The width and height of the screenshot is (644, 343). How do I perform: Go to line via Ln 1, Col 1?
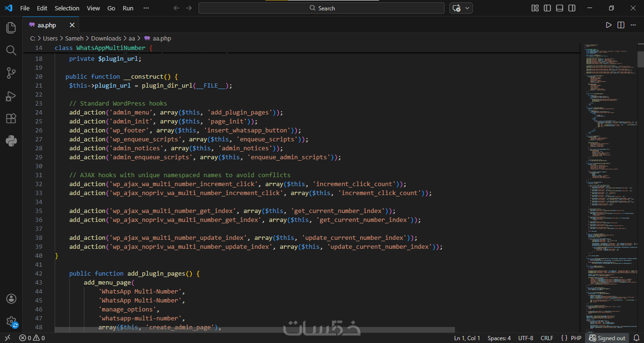pos(467,338)
